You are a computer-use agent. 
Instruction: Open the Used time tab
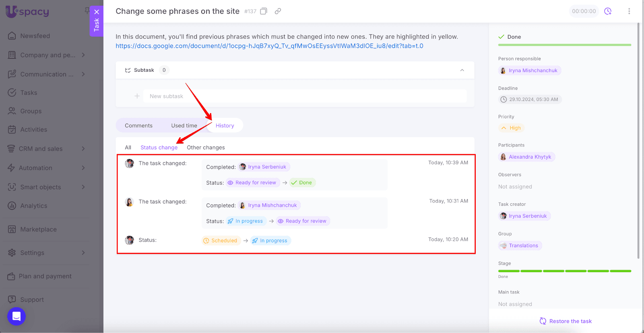184,126
